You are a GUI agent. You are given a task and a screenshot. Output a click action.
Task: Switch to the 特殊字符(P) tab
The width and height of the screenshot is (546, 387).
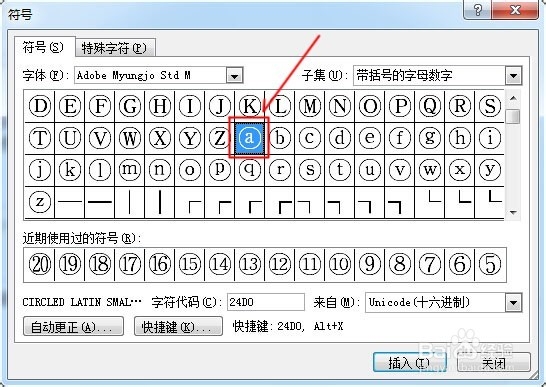pyautogui.click(x=115, y=48)
